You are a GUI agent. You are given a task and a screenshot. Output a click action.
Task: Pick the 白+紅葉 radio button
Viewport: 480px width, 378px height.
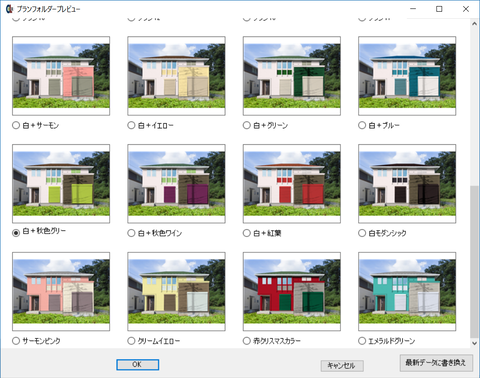[x=246, y=233]
